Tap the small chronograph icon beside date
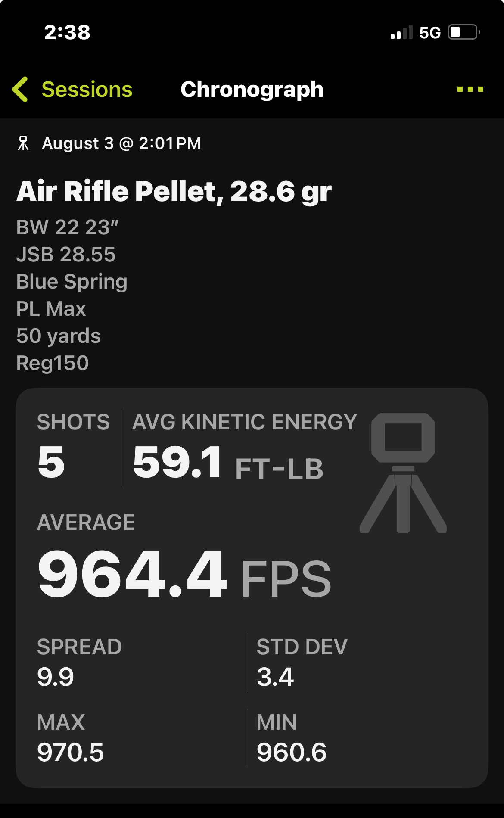504x818 pixels. [23, 143]
